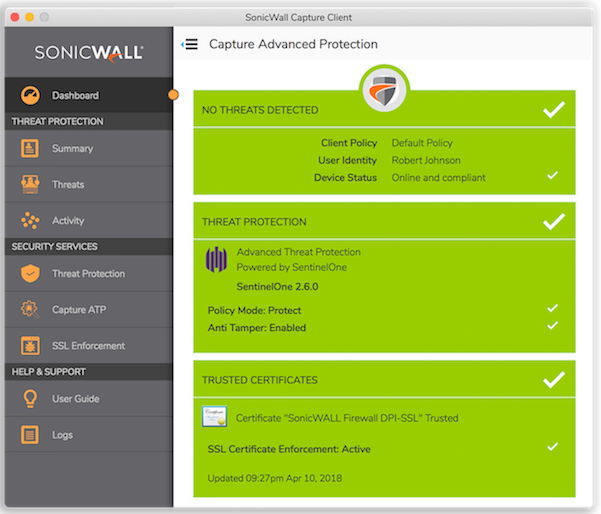
Task: Click the SentinelOne 2.6.0 version text
Action: point(278,286)
